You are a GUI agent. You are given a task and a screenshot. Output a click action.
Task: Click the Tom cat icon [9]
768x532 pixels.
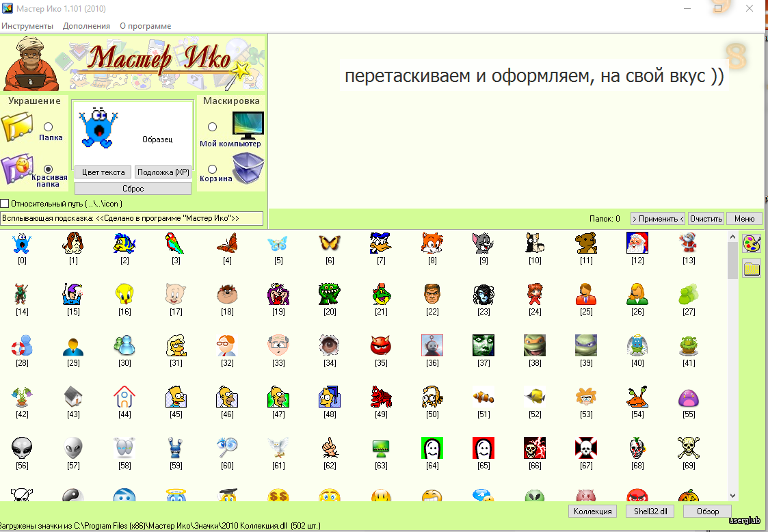(484, 243)
